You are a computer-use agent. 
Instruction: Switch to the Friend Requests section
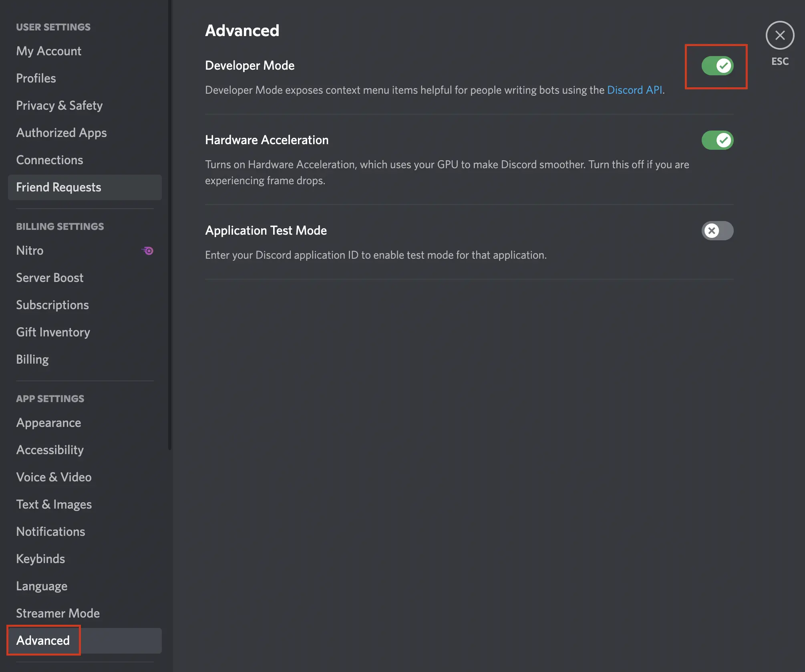(x=58, y=187)
